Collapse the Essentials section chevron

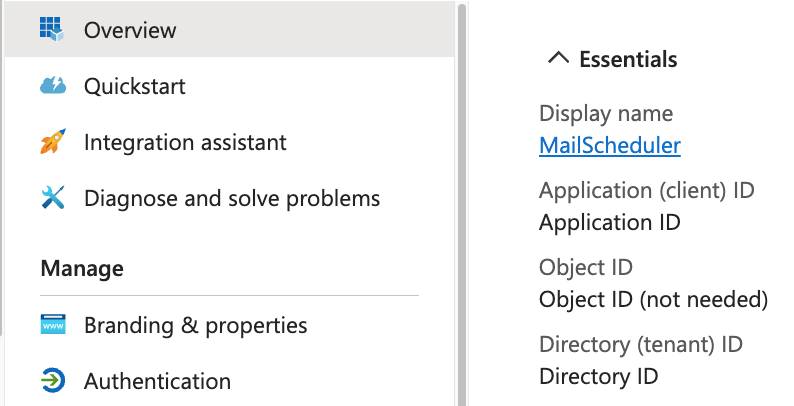click(x=558, y=59)
